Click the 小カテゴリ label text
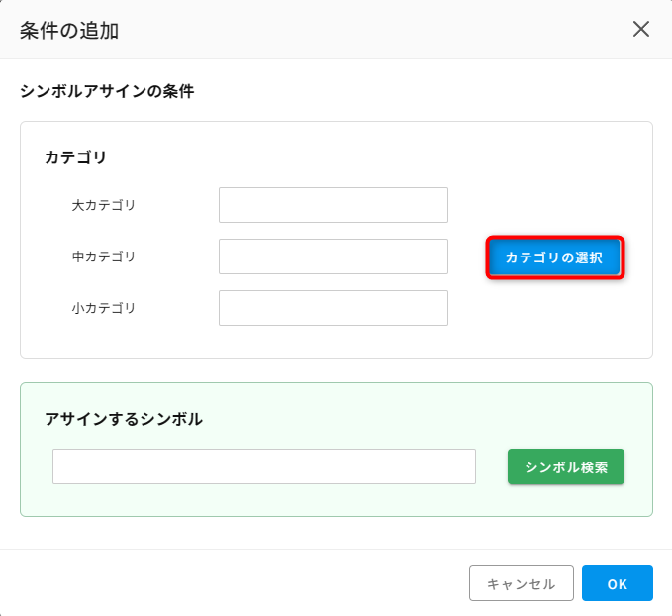This screenshot has height=616, width=672. [x=104, y=308]
